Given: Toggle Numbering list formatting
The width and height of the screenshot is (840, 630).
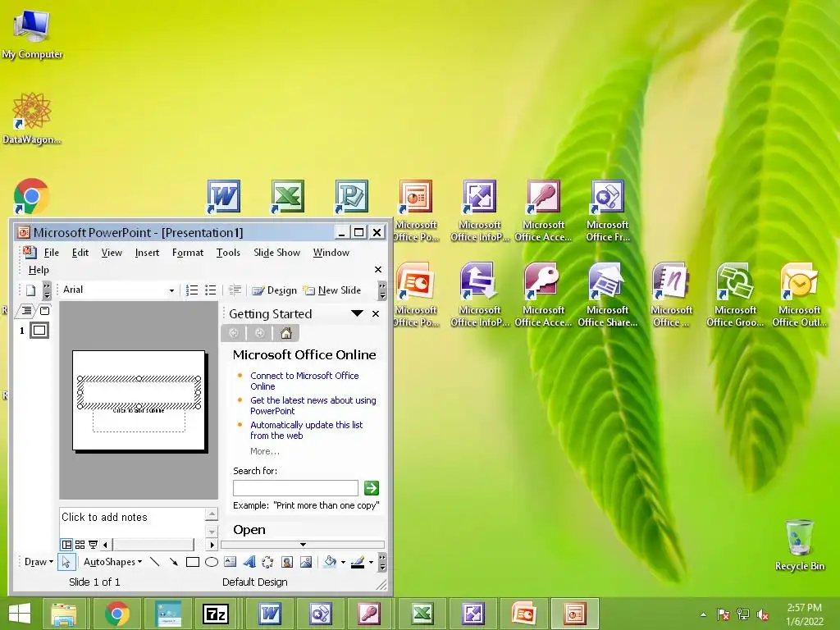Looking at the screenshot, I should point(192,290).
